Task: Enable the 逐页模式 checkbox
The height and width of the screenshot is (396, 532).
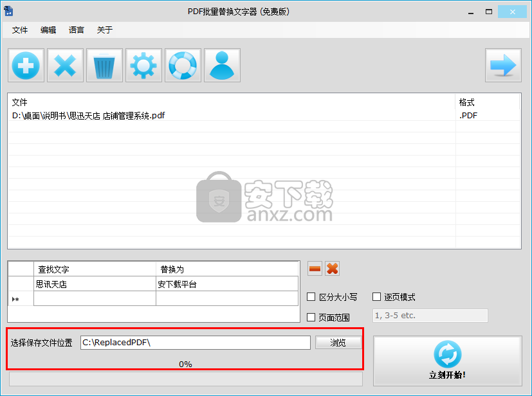Action: pyautogui.click(x=376, y=297)
